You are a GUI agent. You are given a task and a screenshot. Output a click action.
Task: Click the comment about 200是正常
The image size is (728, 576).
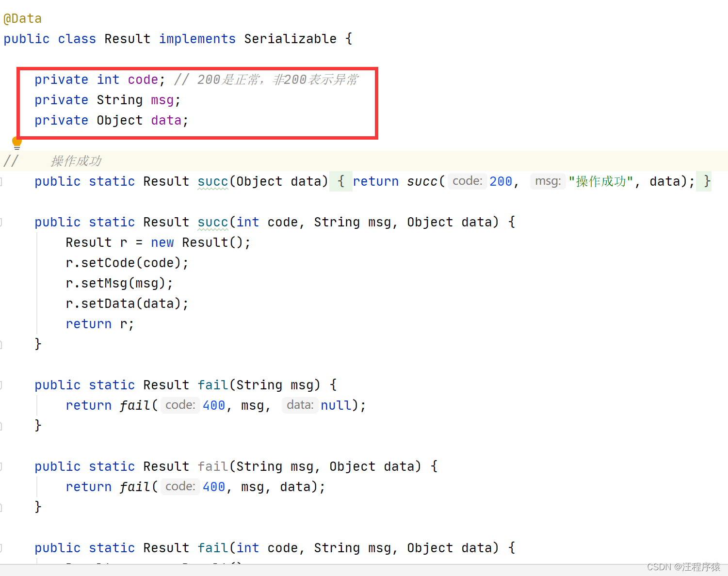266,80
